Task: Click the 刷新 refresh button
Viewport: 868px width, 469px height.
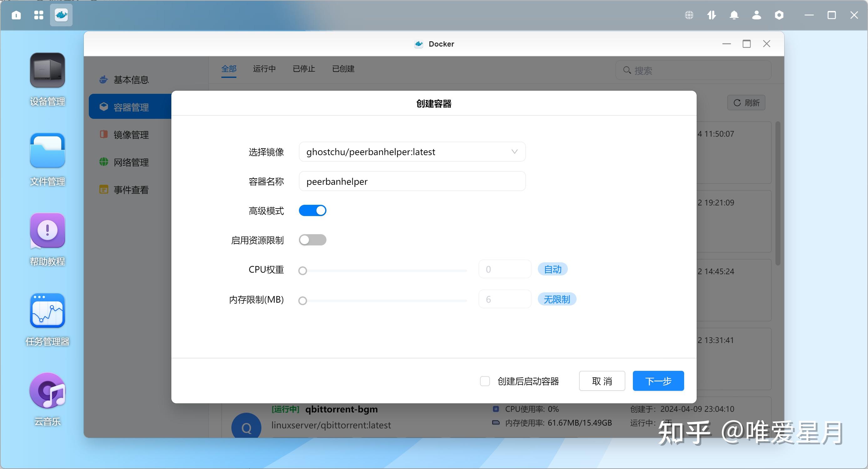Action: [746, 103]
